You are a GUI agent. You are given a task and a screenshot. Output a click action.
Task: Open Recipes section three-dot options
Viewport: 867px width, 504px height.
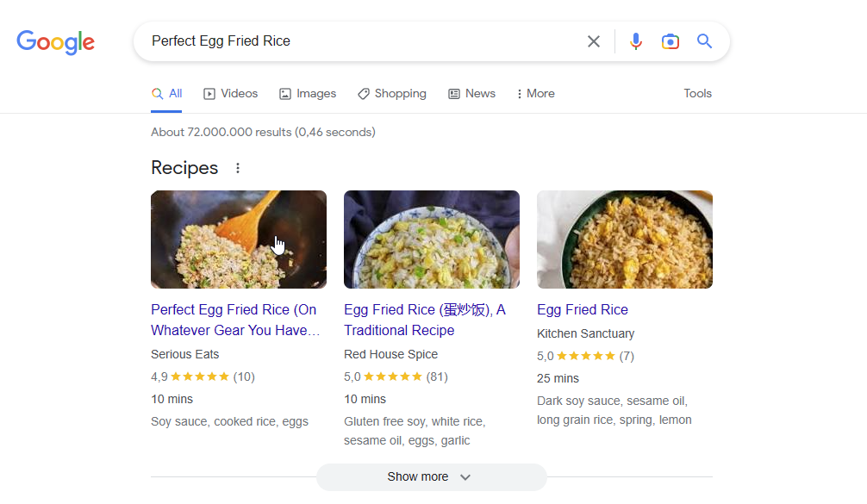pos(239,168)
